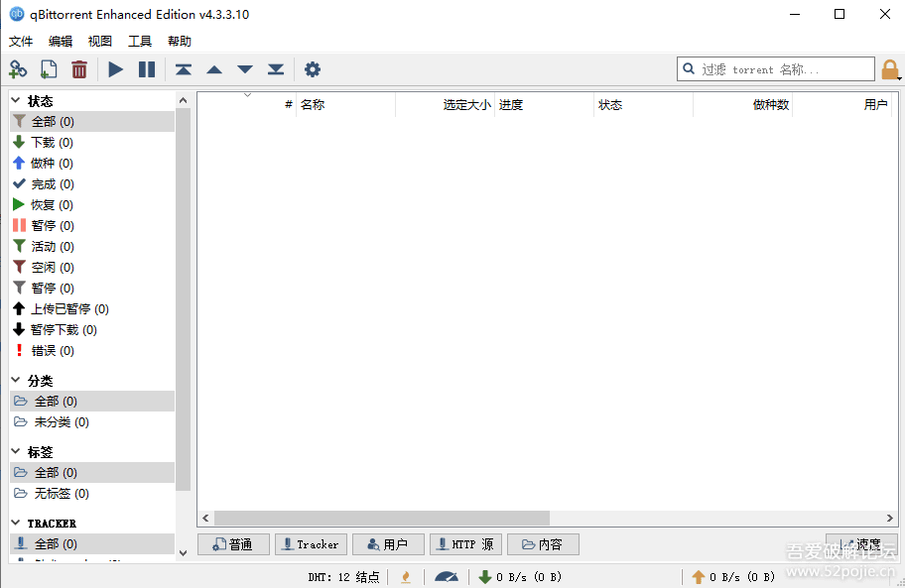This screenshot has width=905, height=588.
Task: Select 全部 (0) under 分类
Action: [92, 402]
